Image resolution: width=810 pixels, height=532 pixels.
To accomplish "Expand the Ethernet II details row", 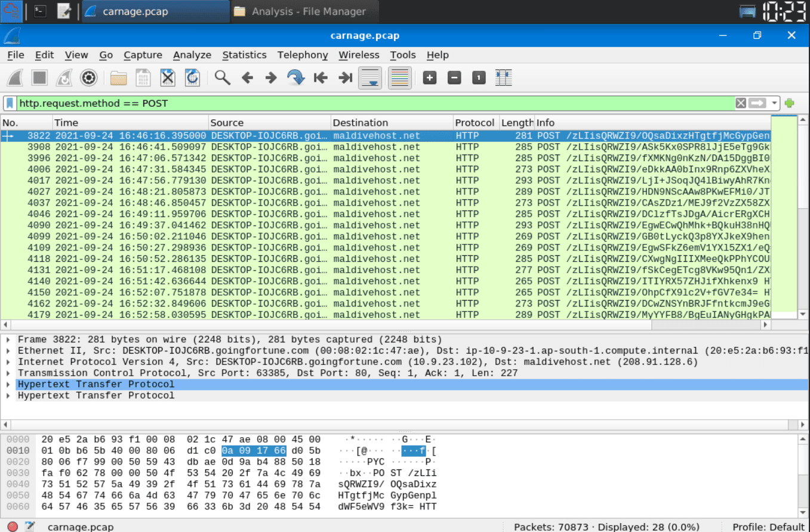I will pos(8,351).
